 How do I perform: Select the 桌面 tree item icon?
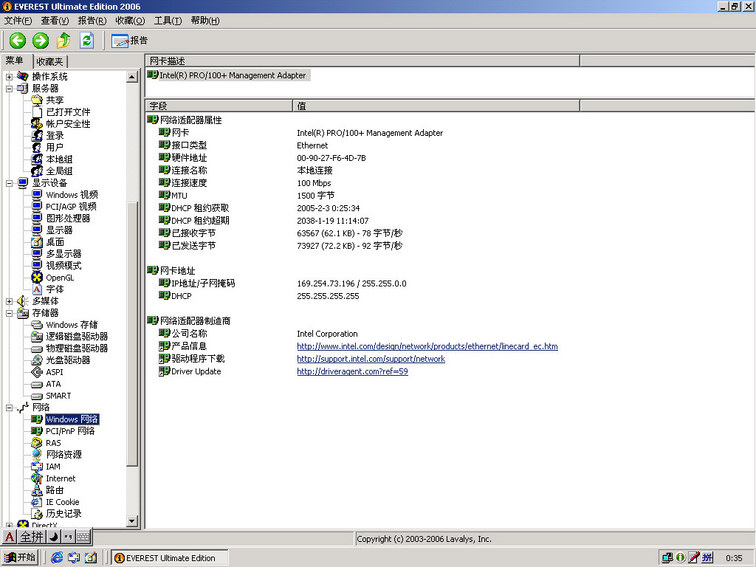(x=37, y=242)
